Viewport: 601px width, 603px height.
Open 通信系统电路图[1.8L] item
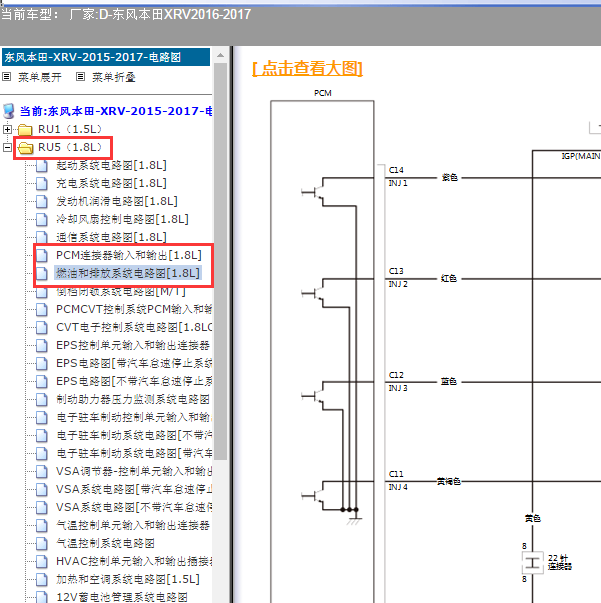[111, 237]
